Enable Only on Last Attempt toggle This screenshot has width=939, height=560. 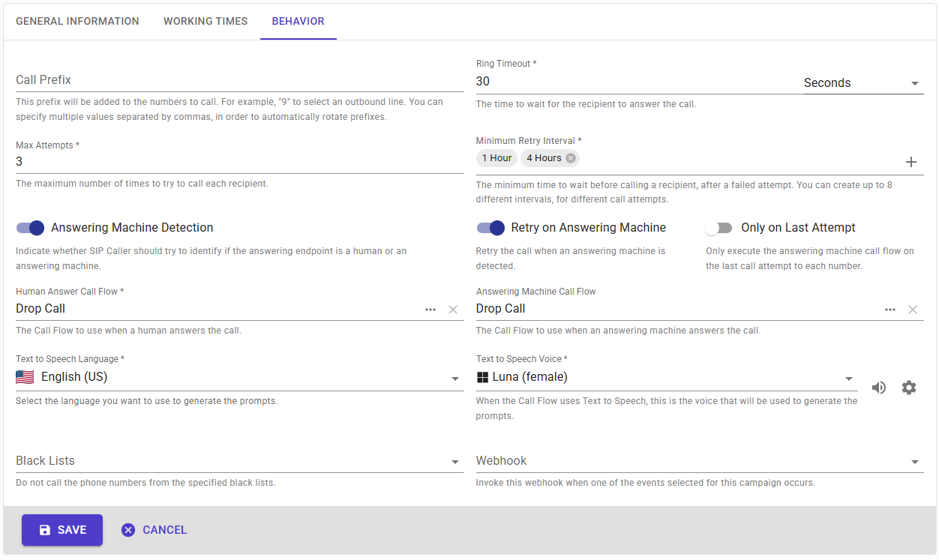[718, 228]
